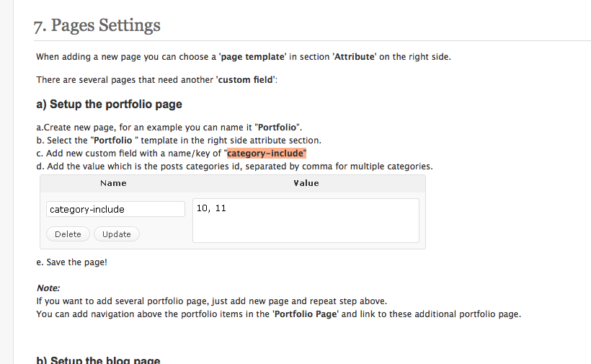Viewport: 591px width, 364px height.
Task: Click the bold 'Portfolio Page' text in note
Action: [306, 314]
